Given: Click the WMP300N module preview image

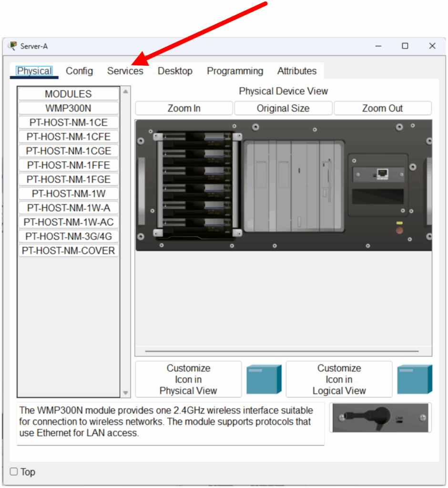Looking at the screenshot, I should 380,418.
